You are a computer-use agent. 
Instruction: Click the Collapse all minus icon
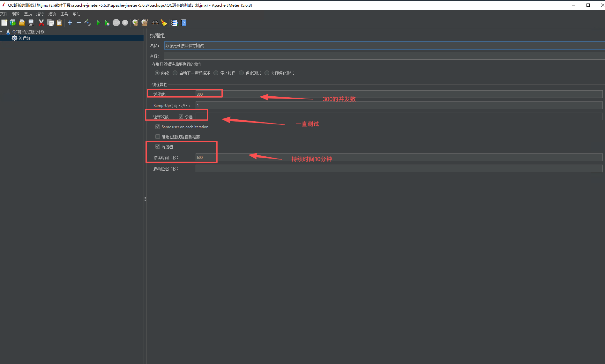tap(79, 23)
